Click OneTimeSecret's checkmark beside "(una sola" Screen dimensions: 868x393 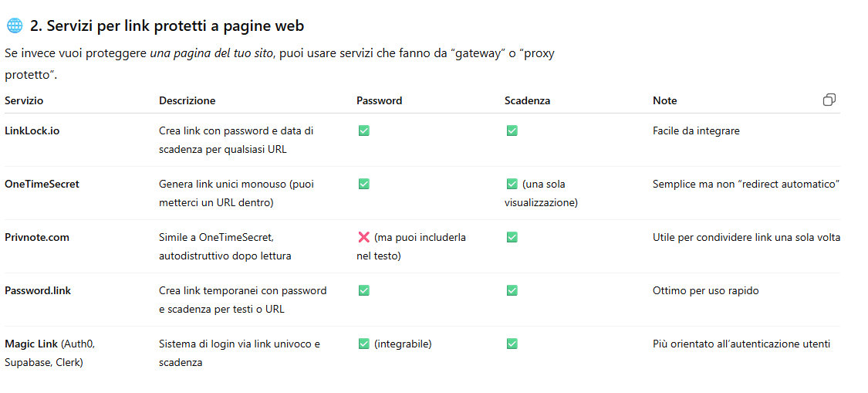coord(512,184)
